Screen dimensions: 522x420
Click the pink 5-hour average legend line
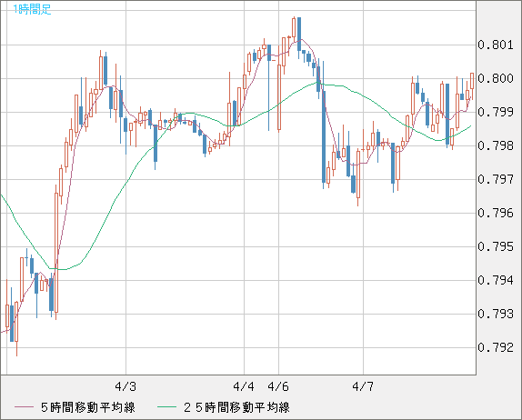[x=24, y=407]
